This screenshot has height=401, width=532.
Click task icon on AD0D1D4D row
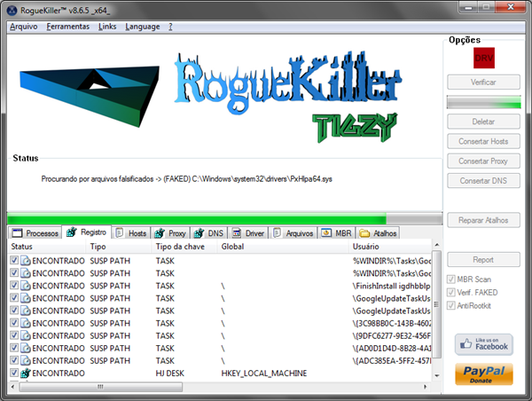[x=26, y=349]
